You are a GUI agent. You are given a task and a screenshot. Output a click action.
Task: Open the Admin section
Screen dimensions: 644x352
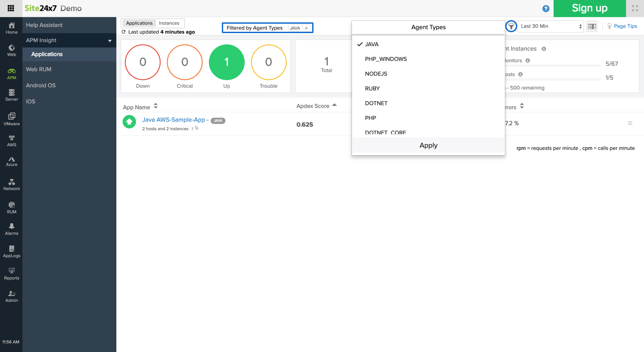12,297
